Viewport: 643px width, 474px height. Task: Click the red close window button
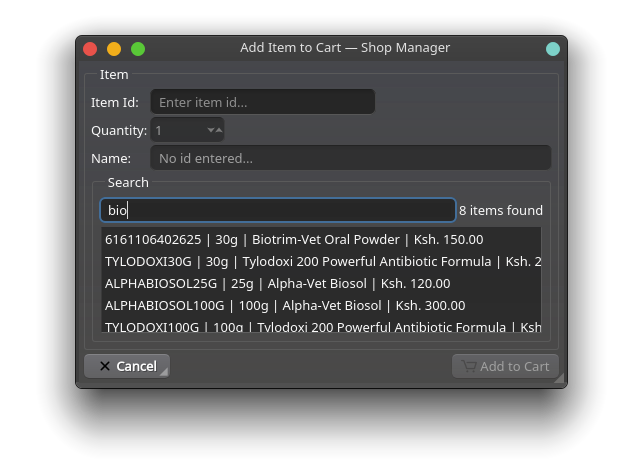click(x=90, y=49)
